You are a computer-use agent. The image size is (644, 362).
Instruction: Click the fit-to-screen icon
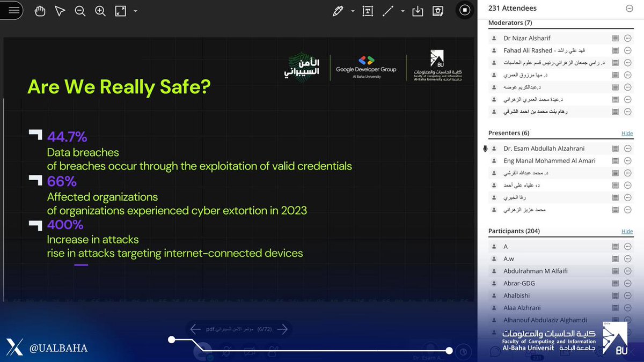[121, 11]
